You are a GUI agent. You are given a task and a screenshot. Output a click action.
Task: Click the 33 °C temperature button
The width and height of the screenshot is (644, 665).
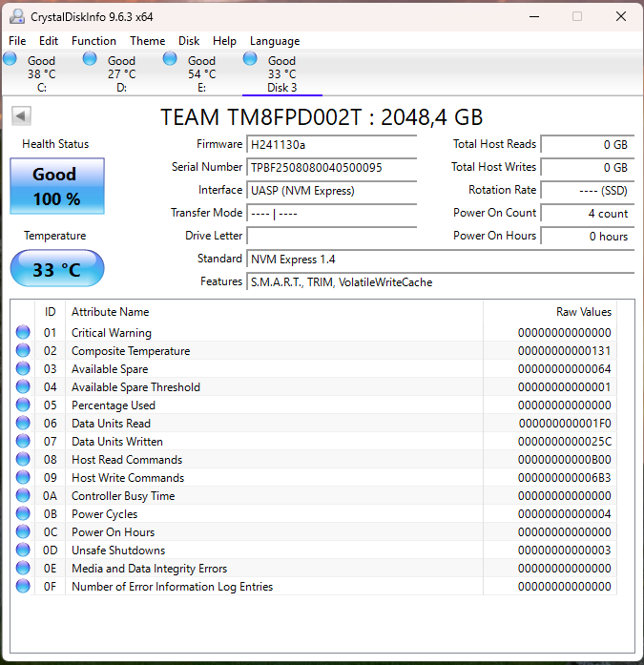click(57, 270)
